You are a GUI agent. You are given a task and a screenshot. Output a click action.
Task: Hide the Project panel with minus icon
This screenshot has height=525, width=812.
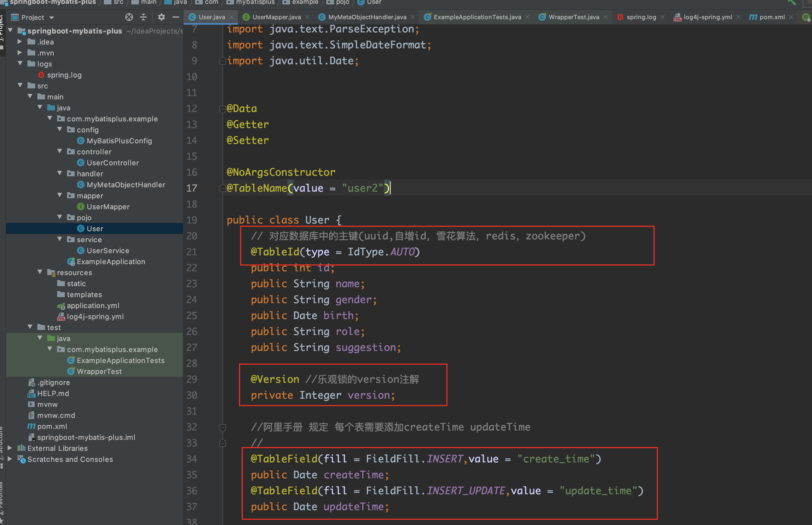[176, 17]
